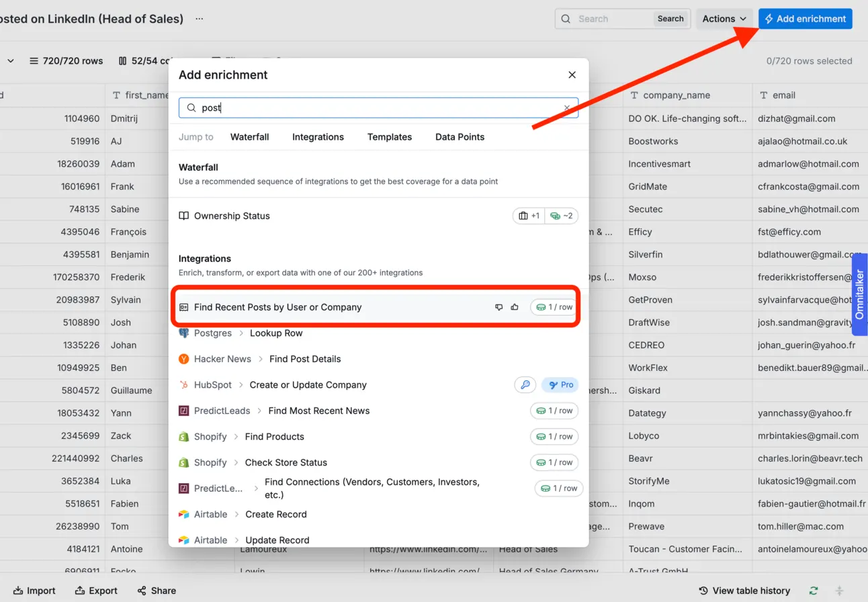This screenshot has height=602, width=868.
Task: Click Import in the bottom bar
Action: (34, 591)
